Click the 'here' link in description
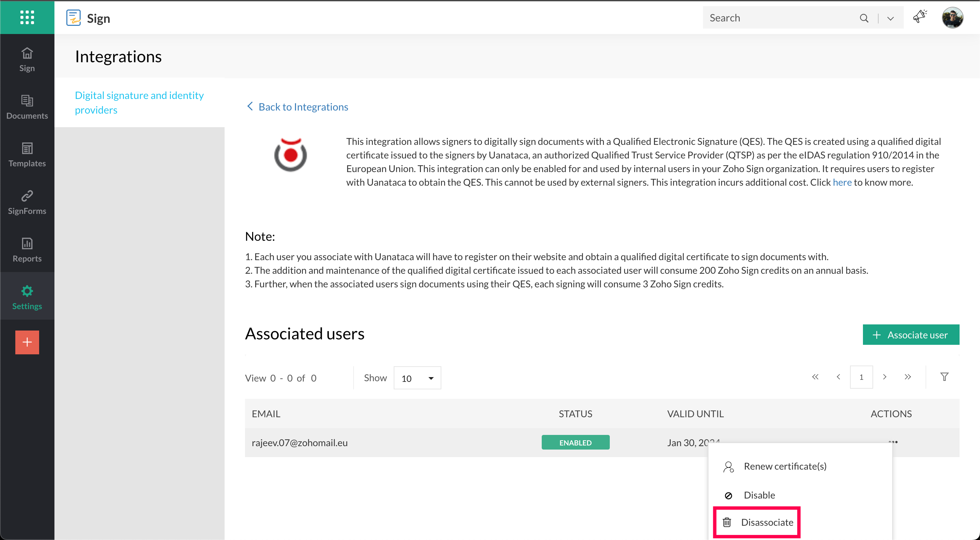Screen dimensions: 980x540 842,183
